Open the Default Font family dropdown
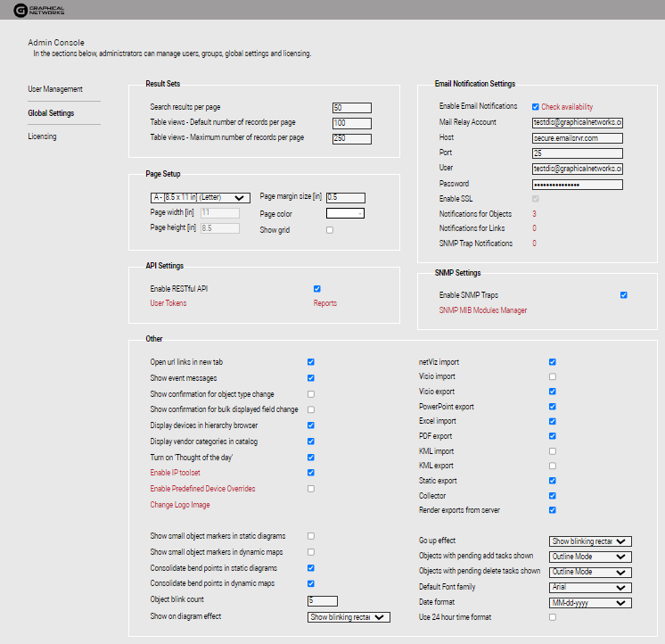Screen dimensions: 665x644 [x=590, y=587]
